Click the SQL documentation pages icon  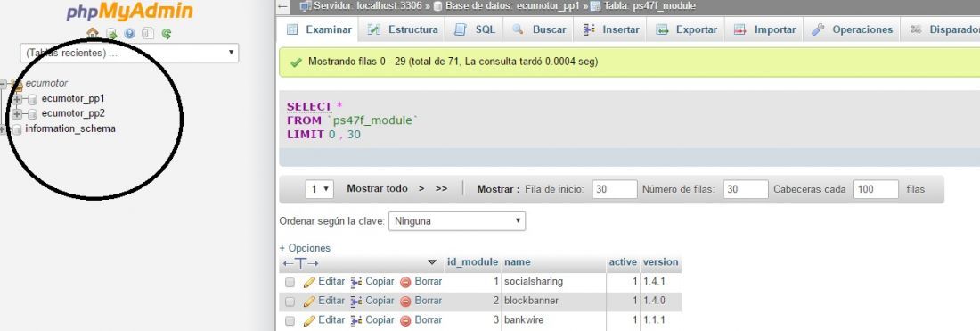point(148,34)
